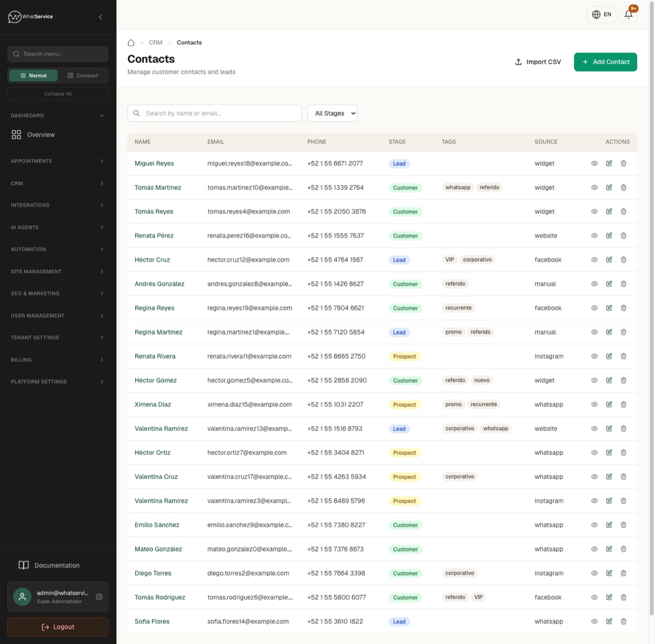Expand the Automation menu section
The width and height of the screenshot is (655, 644).
point(58,249)
